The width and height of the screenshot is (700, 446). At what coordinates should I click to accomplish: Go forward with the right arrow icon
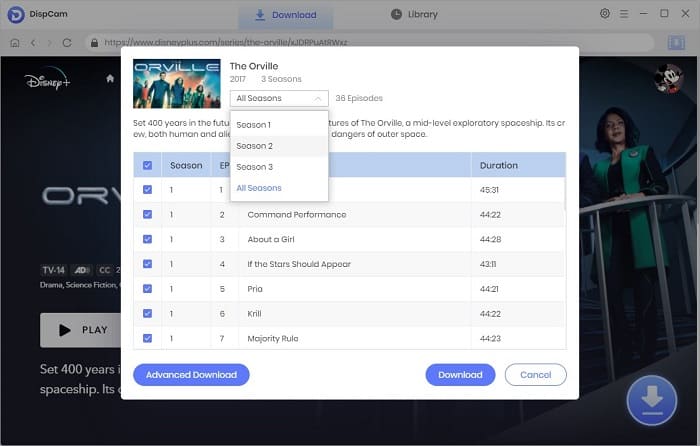[50, 43]
